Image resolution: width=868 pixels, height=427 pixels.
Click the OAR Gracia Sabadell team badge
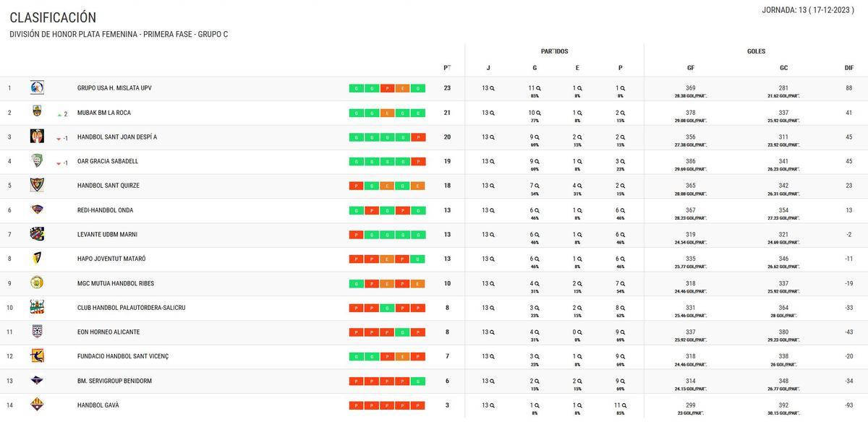click(x=37, y=161)
